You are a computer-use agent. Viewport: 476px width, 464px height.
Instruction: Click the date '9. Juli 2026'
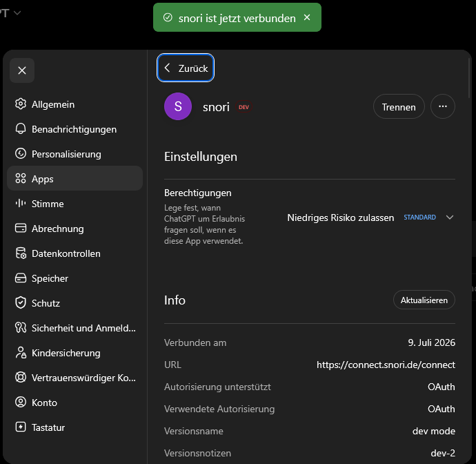coord(431,342)
